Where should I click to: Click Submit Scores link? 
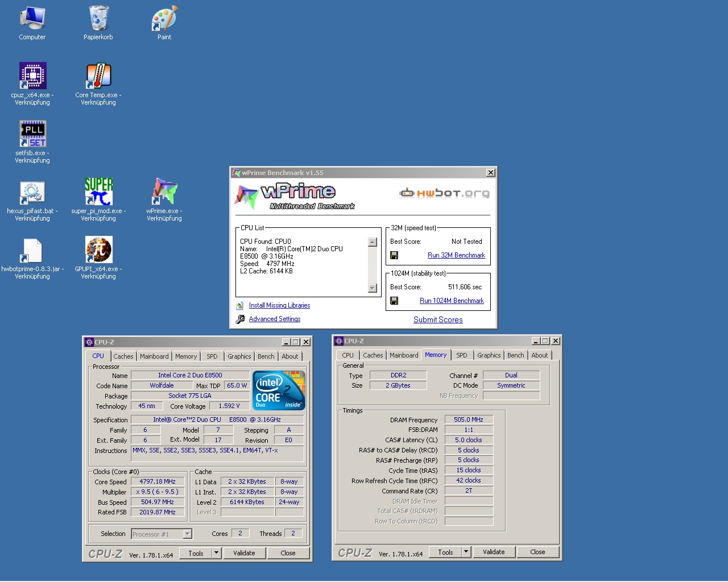tap(438, 319)
